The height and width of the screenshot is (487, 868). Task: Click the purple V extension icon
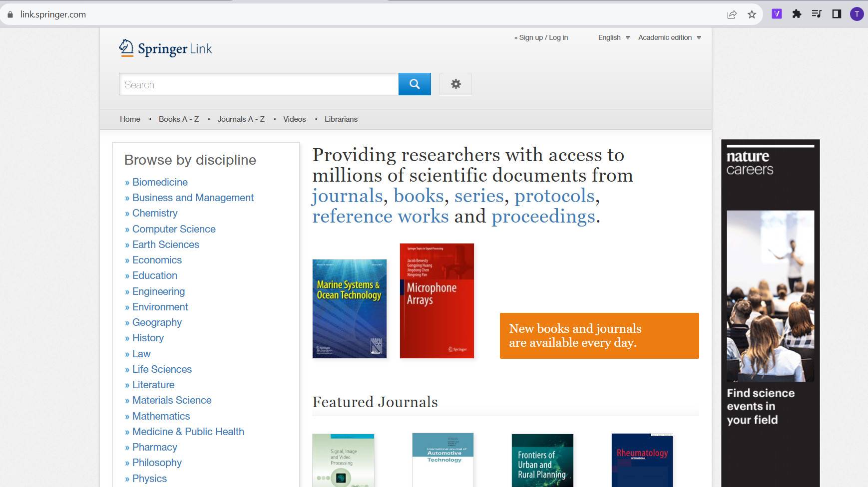(x=777, y=14)
